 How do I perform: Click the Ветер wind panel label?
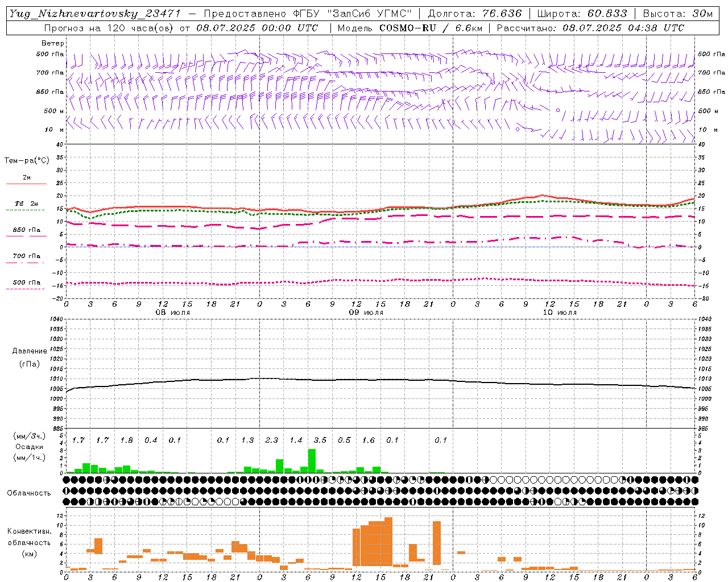[x=53, y=43]
